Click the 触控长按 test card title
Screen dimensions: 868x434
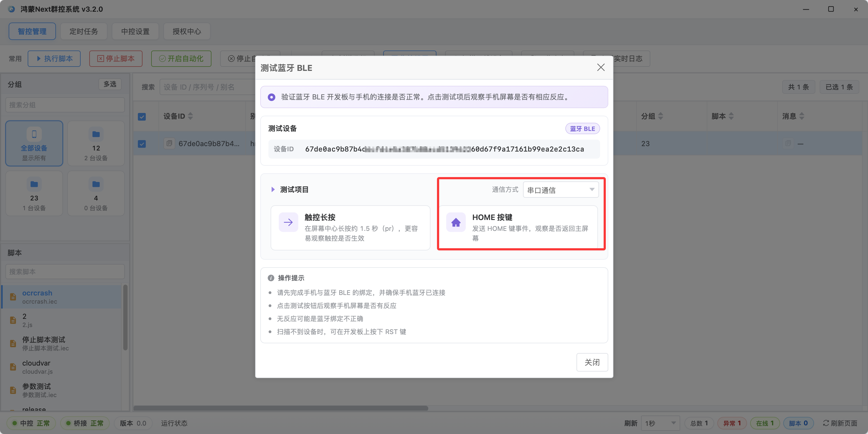320,218
